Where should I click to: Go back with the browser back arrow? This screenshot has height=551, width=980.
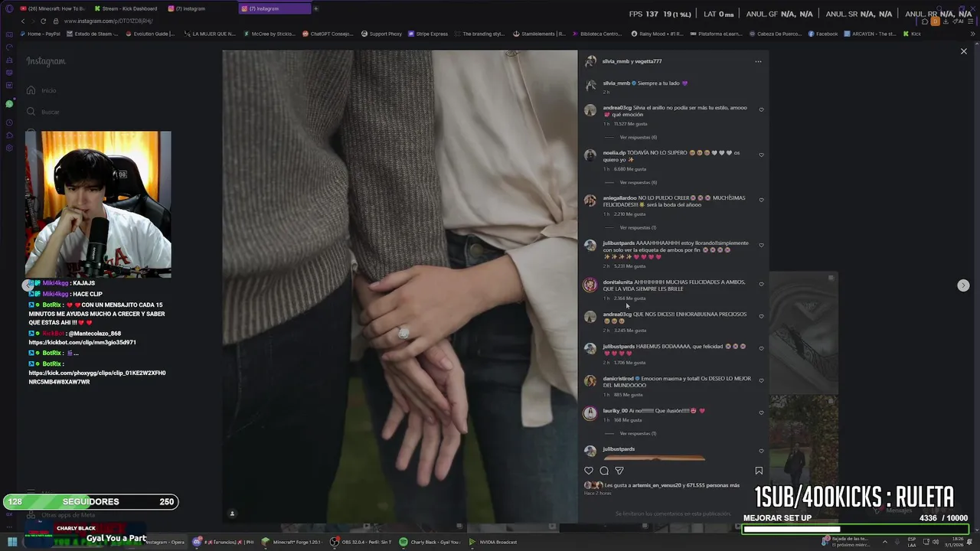coord(23,21)
